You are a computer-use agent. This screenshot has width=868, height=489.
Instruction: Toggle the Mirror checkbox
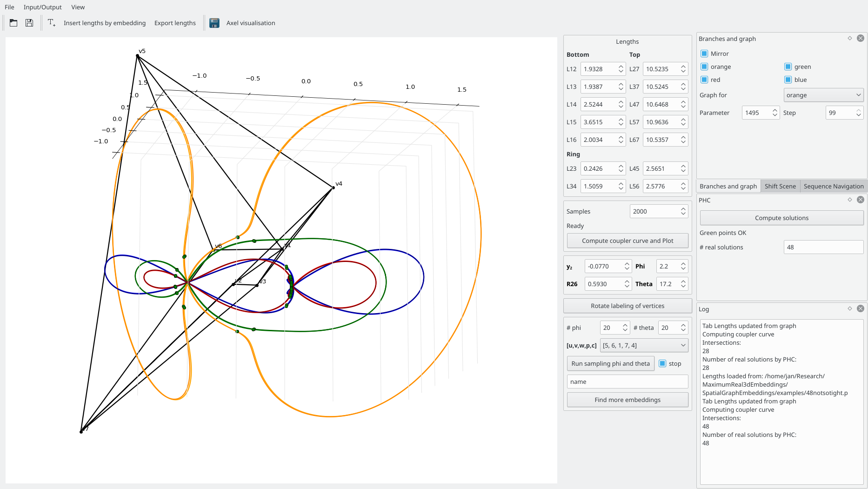[x=704, y=54]
